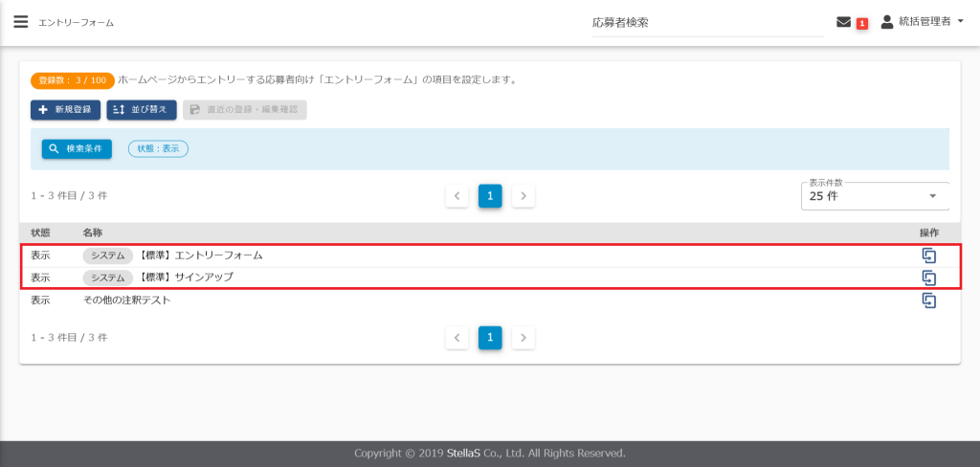Image resolution: width=980 pixels, height=467 pixels.
Task: Click copy icon for 【標準】エントリーフォーム row
Action: 927,256
